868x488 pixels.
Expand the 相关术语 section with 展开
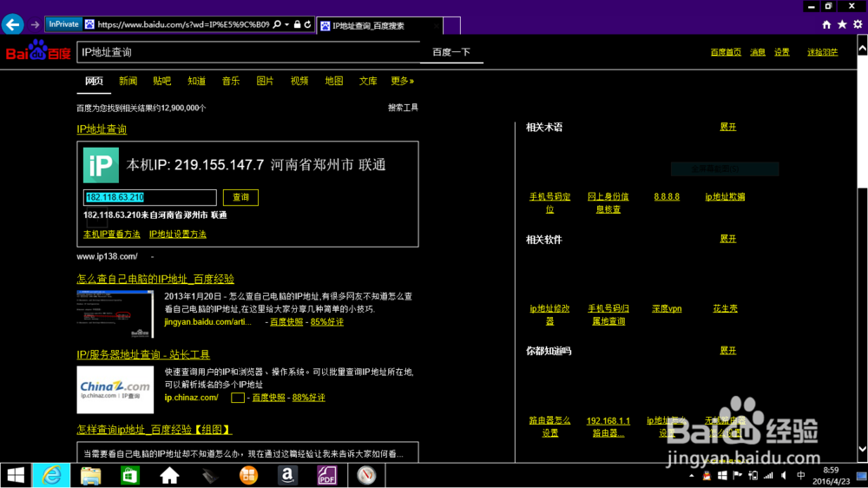click(728, 127)
